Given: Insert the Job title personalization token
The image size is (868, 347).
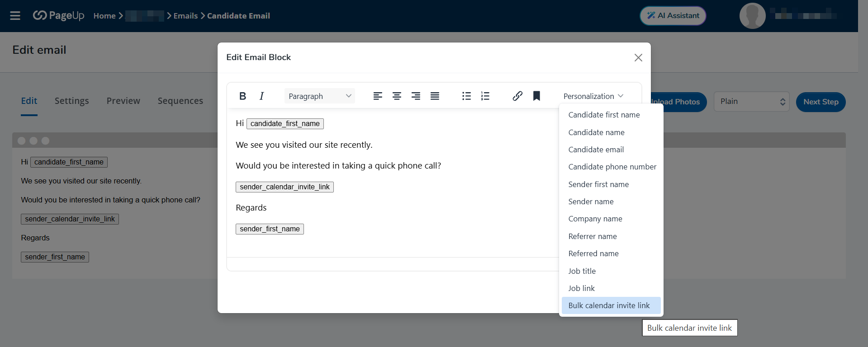Looking at the screenshot, I should pos(582,271).
